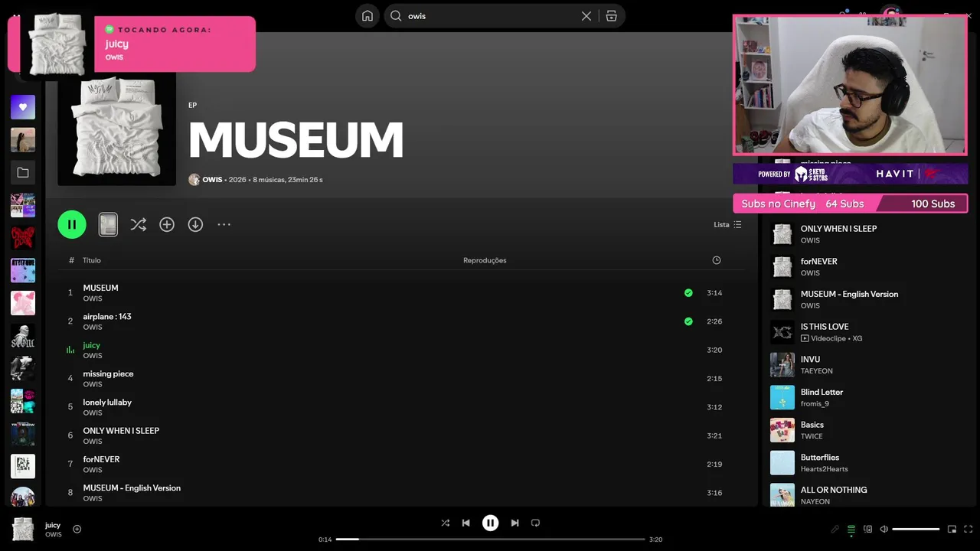Open Liked Songs in left sidebar
This screenshot has height=551, width=980.
point(23,107)
